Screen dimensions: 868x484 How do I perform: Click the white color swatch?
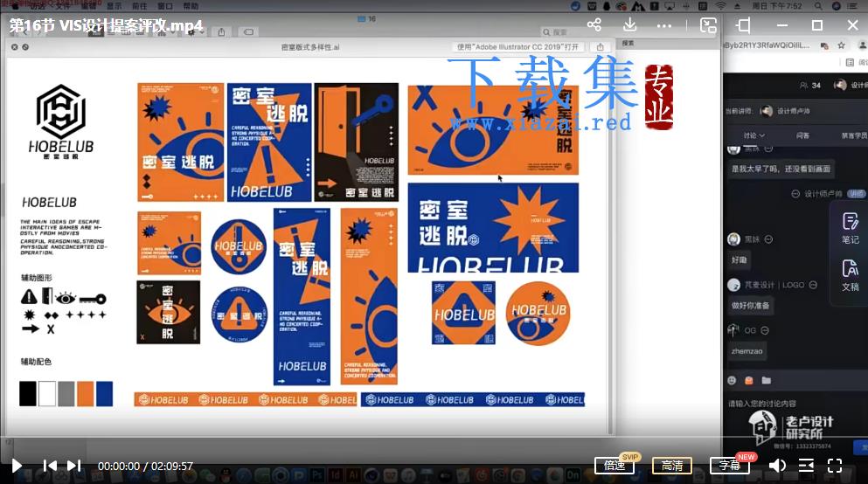47,393
